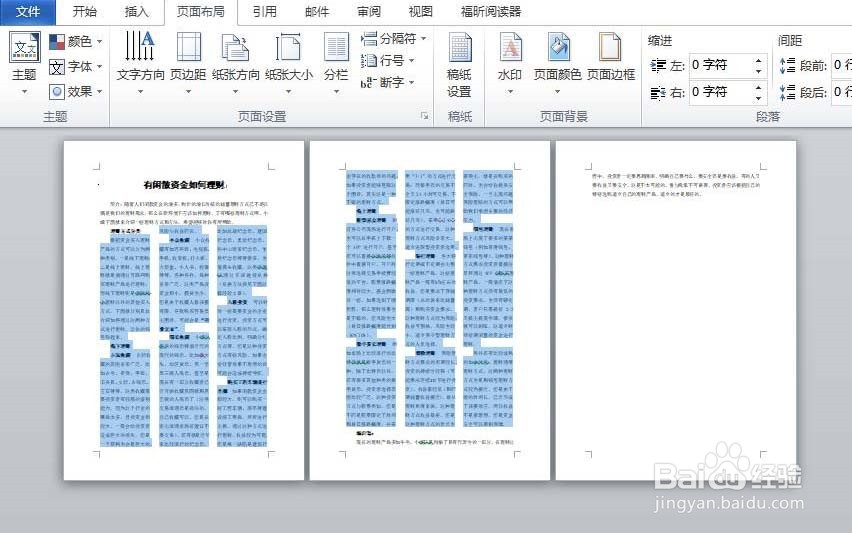Screen dimensions: 852x533
Task: Expand the 字体 dropdown arrow
Action: point(99,67)
